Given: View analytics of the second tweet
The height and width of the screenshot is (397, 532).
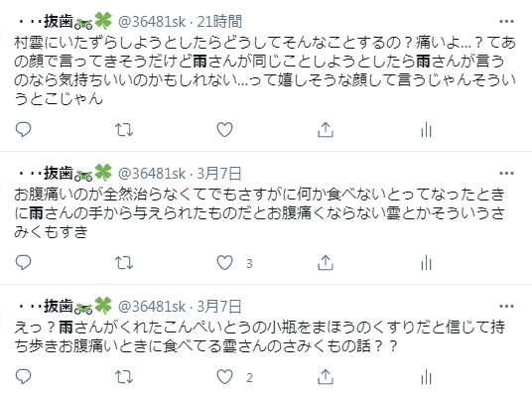Looking at the screenshot, I should 426,263.
